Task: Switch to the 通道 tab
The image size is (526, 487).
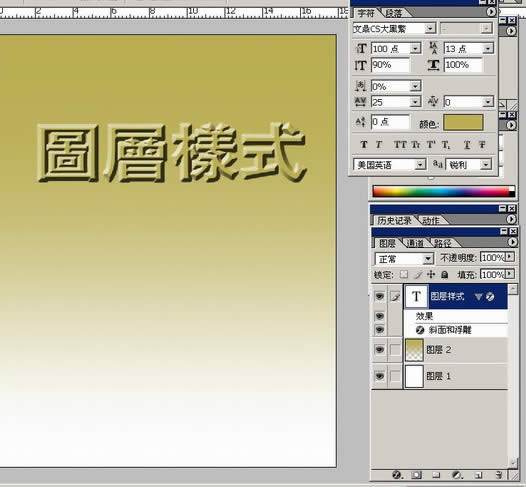Action: [415, 243]
